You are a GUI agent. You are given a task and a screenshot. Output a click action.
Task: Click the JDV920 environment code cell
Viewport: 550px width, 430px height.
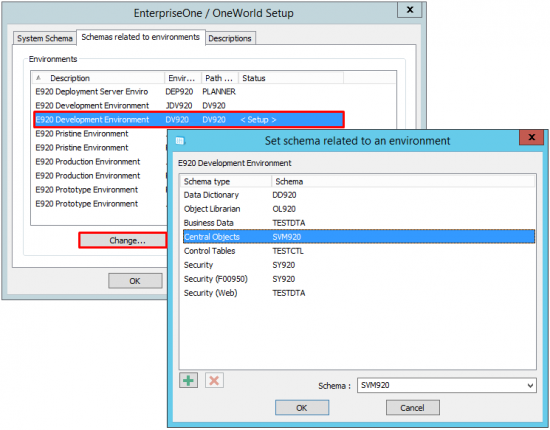pyautogui.click(x=179, y=106)
